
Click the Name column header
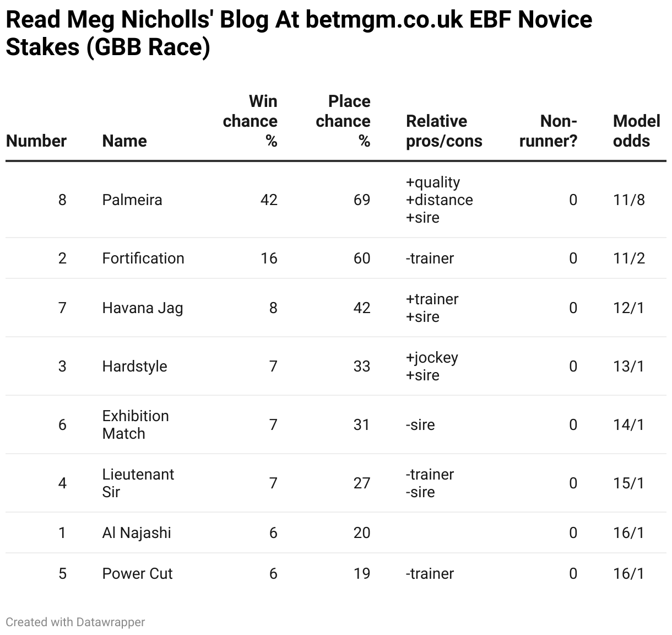(124, 141)
